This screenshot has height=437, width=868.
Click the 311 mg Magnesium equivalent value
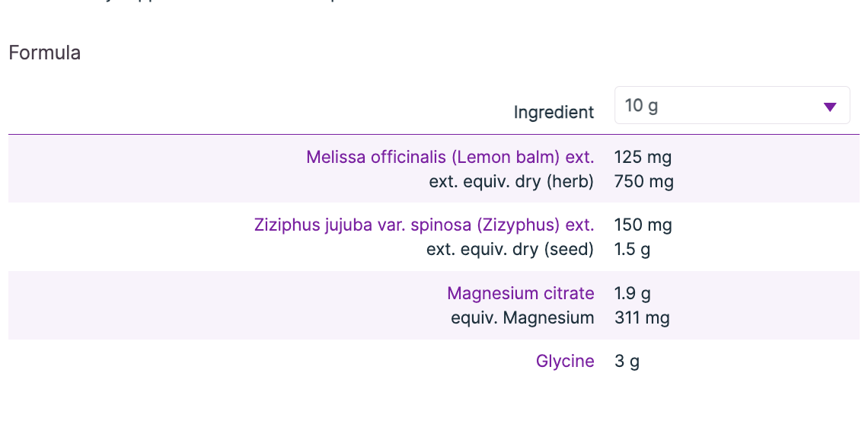click(642, 317)
